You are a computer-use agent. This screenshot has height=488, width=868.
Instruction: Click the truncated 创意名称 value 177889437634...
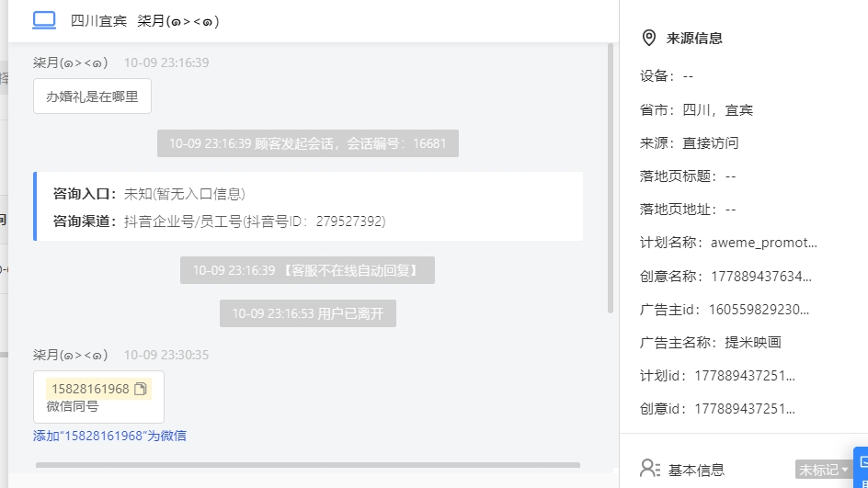click(x=761, y=276)
